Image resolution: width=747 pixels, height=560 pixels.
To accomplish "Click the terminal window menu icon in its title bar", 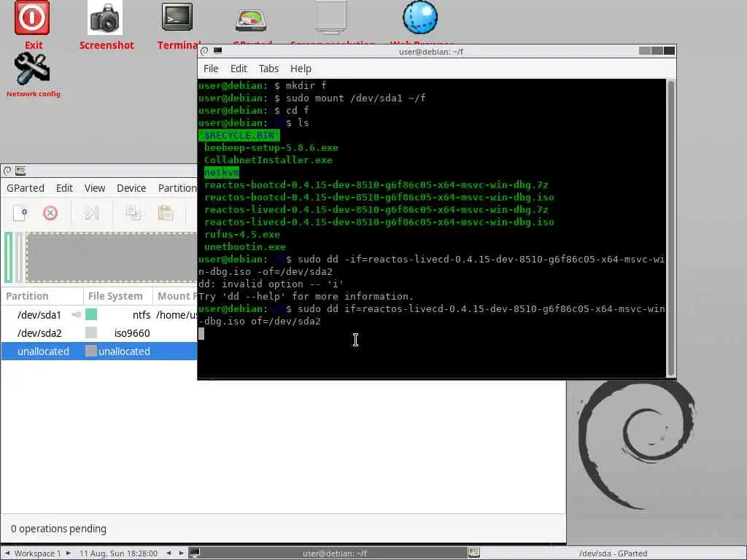I will (204, 51).
